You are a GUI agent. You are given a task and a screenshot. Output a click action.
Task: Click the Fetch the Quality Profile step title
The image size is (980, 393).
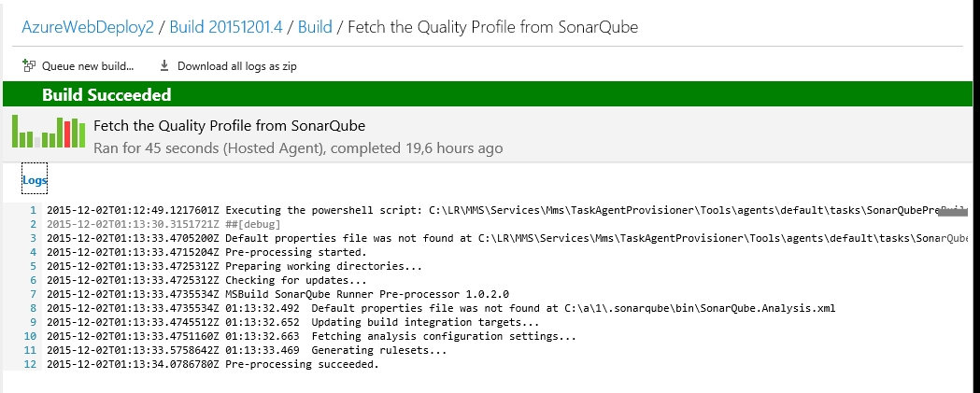click(230, 126)
